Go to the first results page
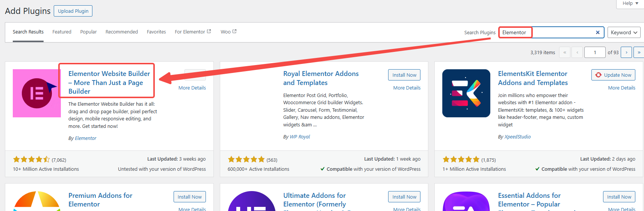 point(565,52)
